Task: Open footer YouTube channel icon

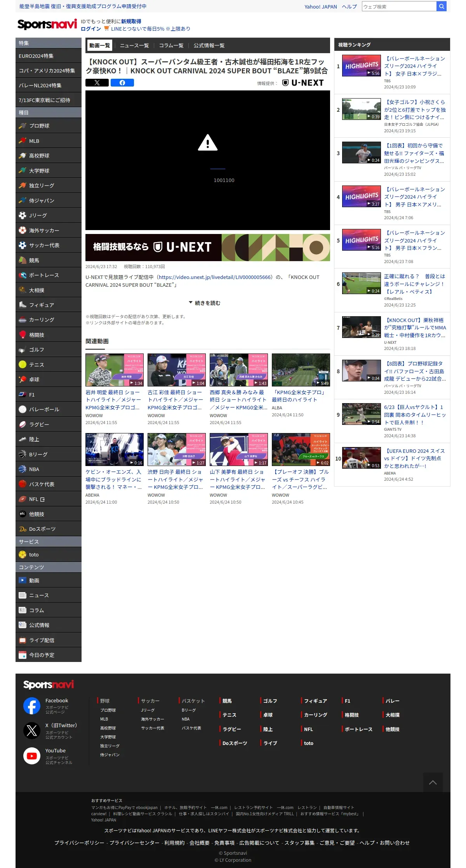Action: coord(32,756)
